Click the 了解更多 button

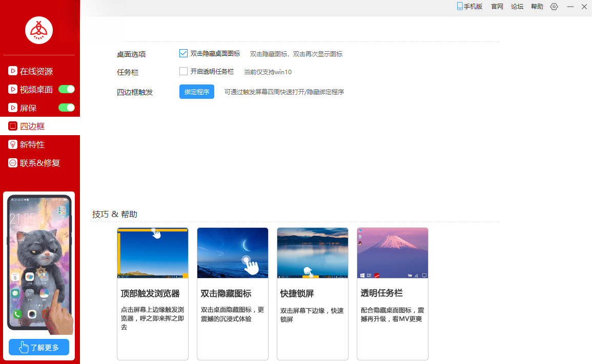(x=39, y=347)
